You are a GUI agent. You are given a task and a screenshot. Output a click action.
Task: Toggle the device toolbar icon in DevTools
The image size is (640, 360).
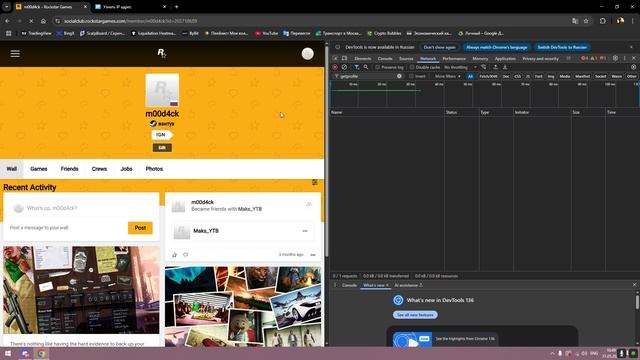click(344, 58)
